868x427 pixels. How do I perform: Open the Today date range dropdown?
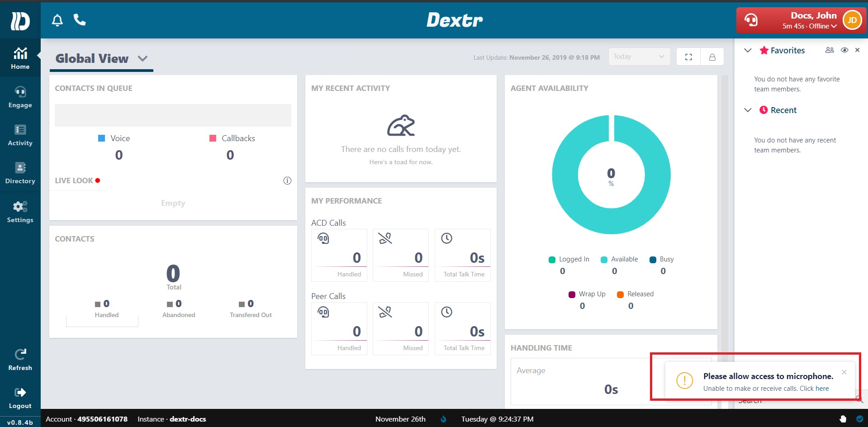point(639,57)
